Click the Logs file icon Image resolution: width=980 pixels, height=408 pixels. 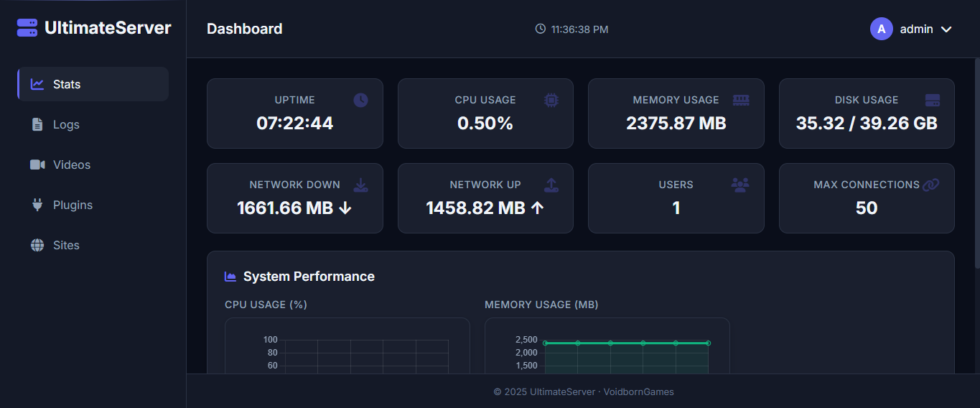coord(37,124)
